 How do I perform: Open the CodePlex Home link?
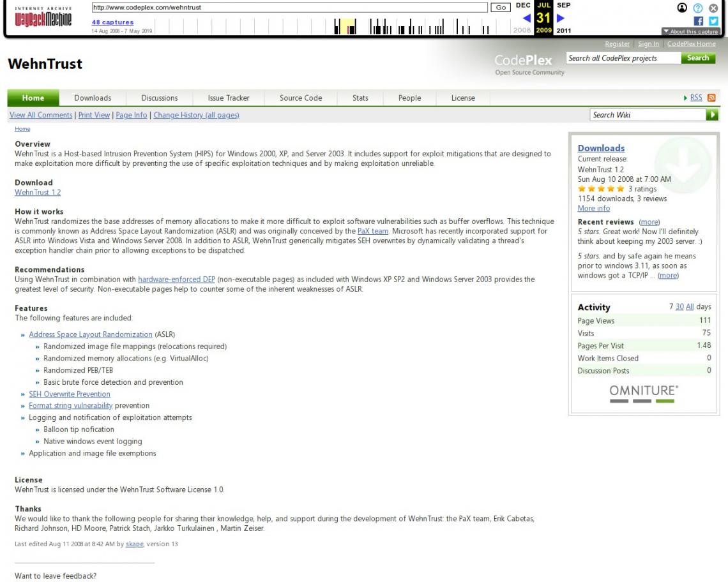tap(691, 43)
